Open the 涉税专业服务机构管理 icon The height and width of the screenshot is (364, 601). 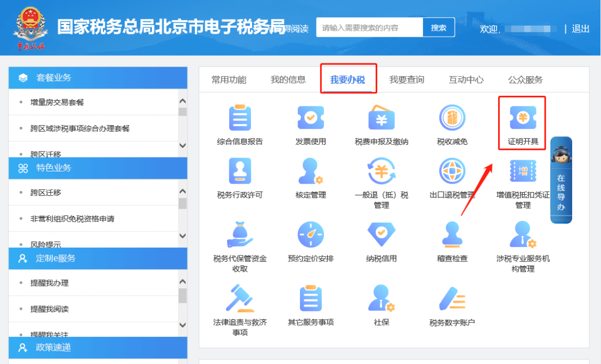(523, 234)
